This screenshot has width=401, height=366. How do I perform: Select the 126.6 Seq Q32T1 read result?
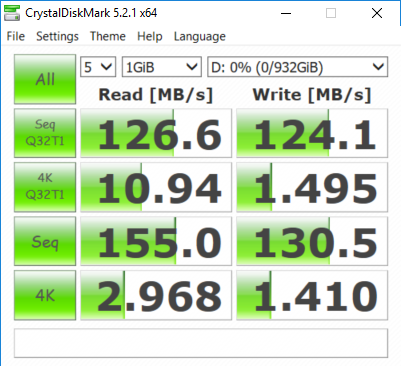point(156,133)
